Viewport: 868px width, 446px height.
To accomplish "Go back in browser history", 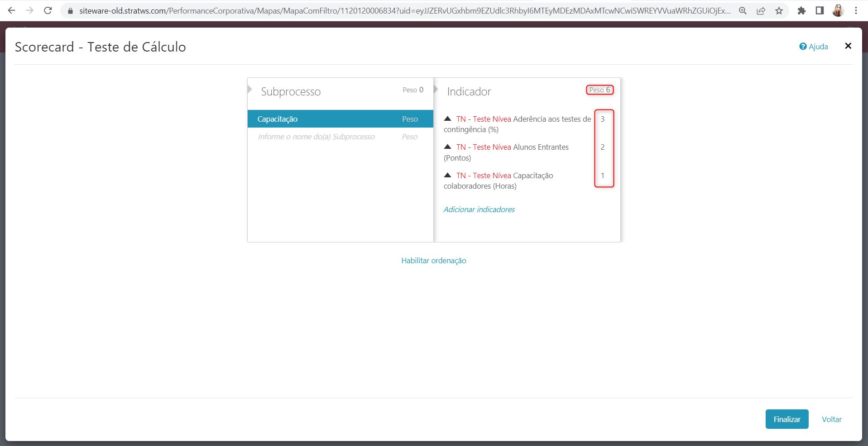I will [x=12, y=10].
